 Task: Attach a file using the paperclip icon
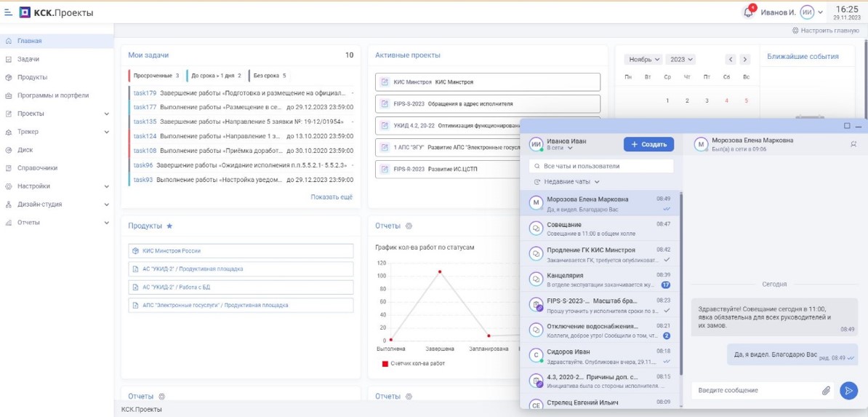tap(826, 390)
